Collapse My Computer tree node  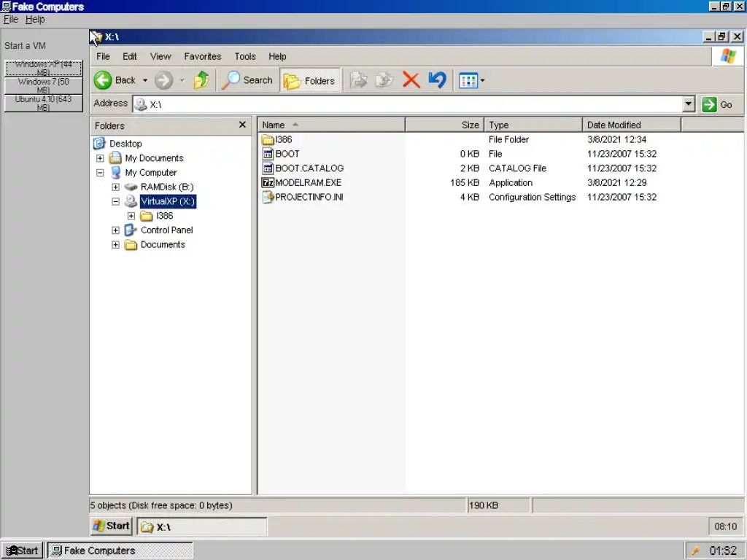[x=100, y=172]
